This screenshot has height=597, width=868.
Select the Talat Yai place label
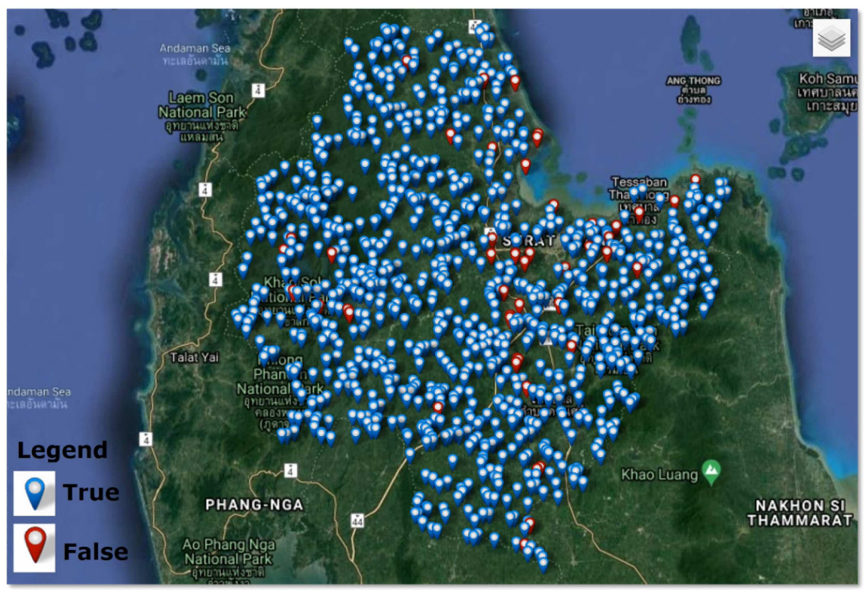point(194,357)
